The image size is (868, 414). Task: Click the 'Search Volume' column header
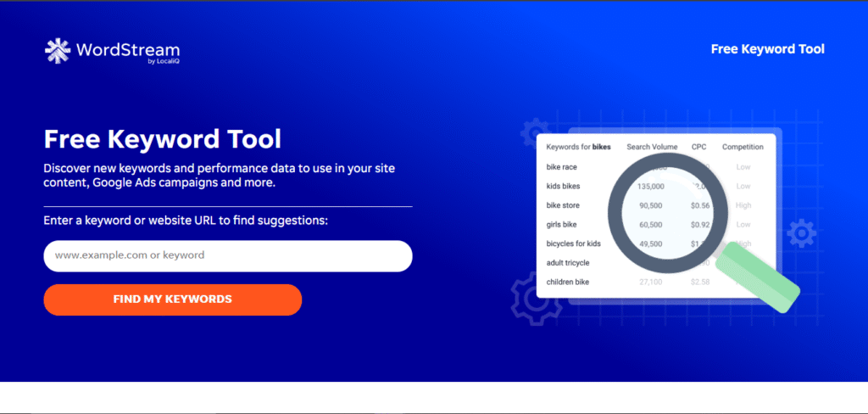pos(652,147)
